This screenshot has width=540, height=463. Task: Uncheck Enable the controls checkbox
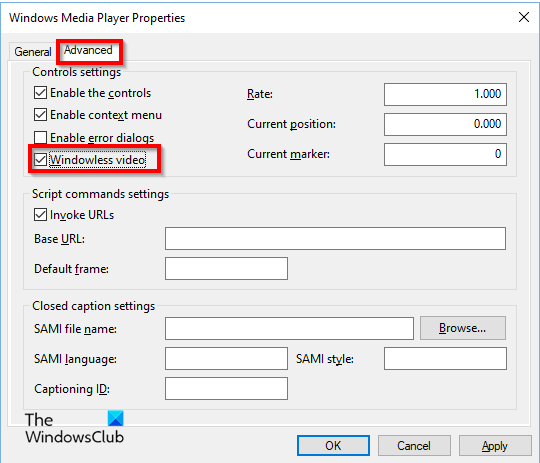[x=40, y=93]
